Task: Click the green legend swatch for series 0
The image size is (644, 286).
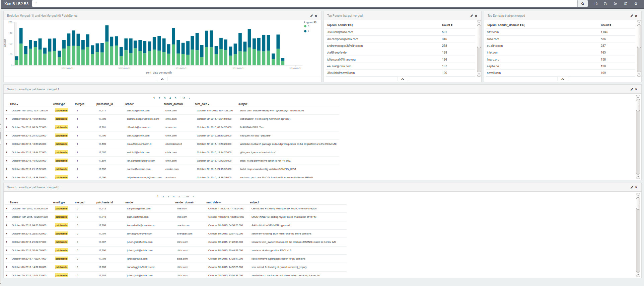Action: tap(305, 26)
